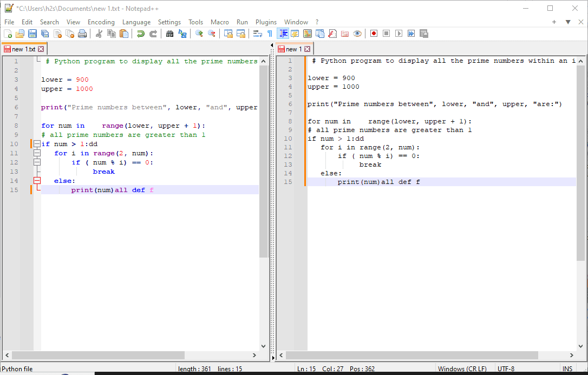Screen dimensions: 588x375
Task: Click the Close All toolbar icon
Action: (70, 34)
